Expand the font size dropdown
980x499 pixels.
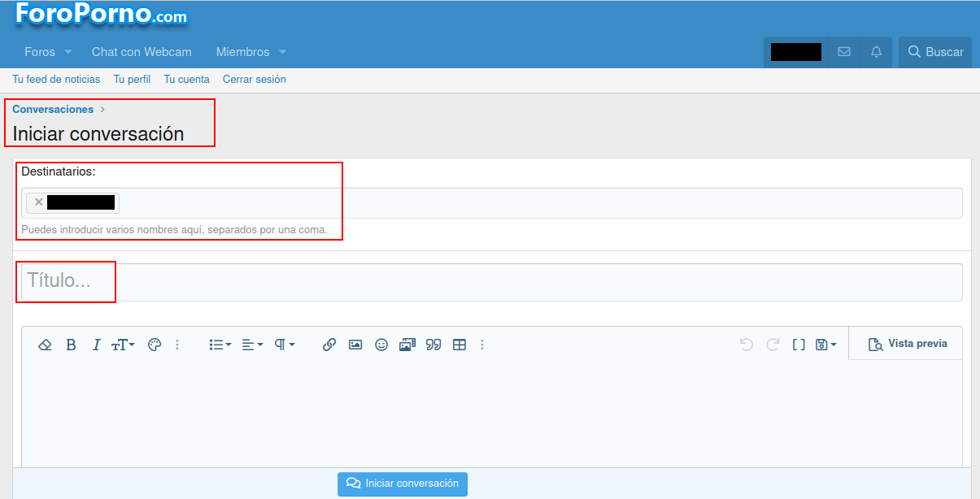(123, 345)
